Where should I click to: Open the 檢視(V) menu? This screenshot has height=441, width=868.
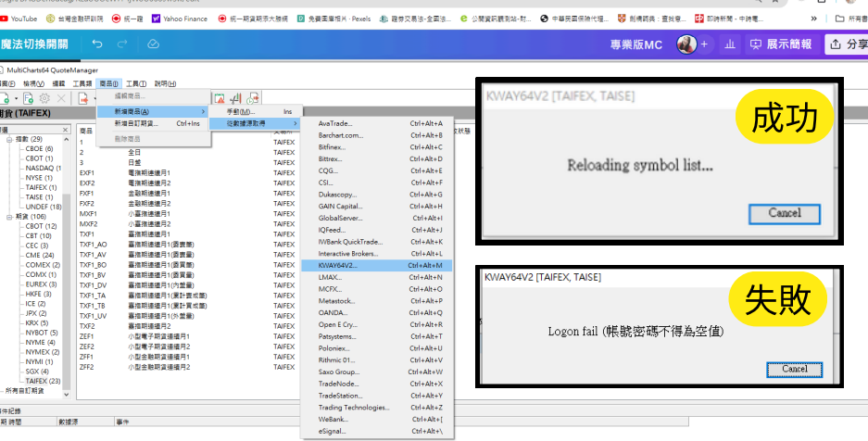coord(33,83)
